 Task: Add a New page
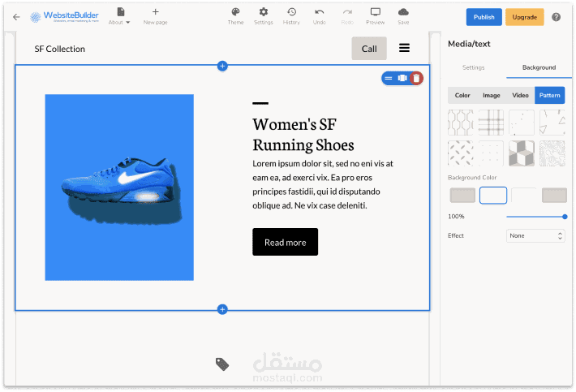pyautogui.click(x=156, y=16)
